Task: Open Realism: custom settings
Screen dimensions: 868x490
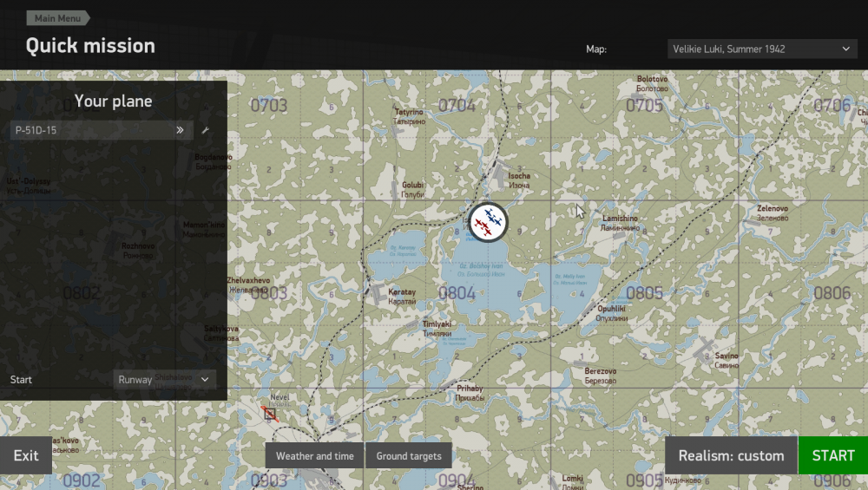Action: [731, 455]
